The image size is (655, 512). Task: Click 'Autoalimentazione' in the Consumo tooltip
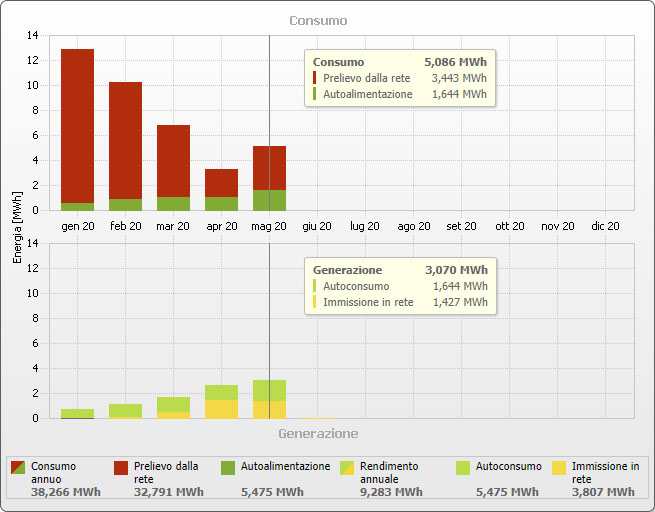click(368, 94)
